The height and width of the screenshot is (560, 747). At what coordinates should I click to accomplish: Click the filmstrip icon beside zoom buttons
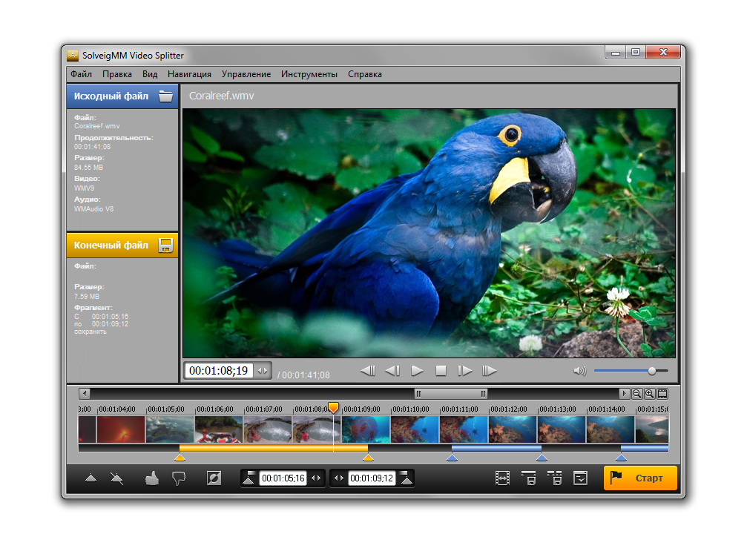coord(662,394)
